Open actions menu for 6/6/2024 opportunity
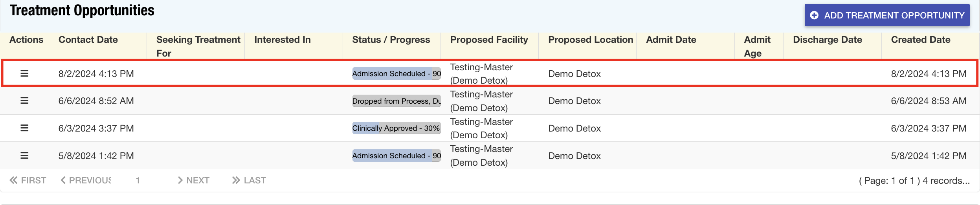Screen dimensions: 980x205 (x=24, y=101)
